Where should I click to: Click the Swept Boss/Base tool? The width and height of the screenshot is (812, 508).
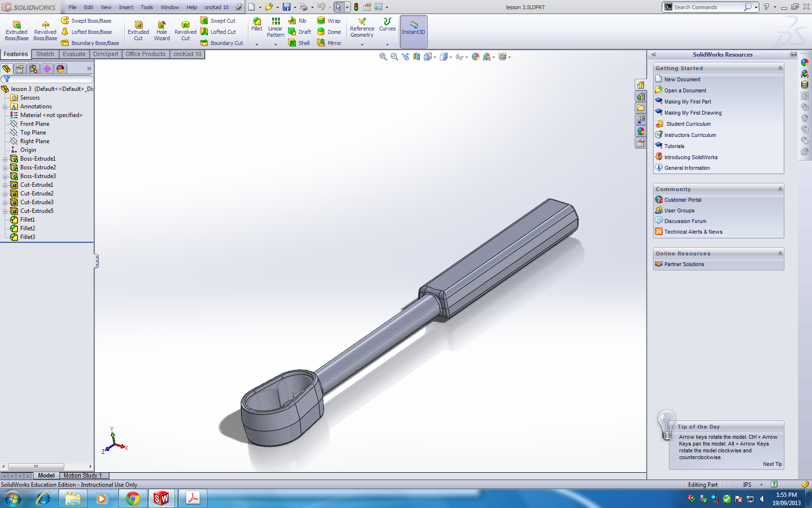point(86,20)
